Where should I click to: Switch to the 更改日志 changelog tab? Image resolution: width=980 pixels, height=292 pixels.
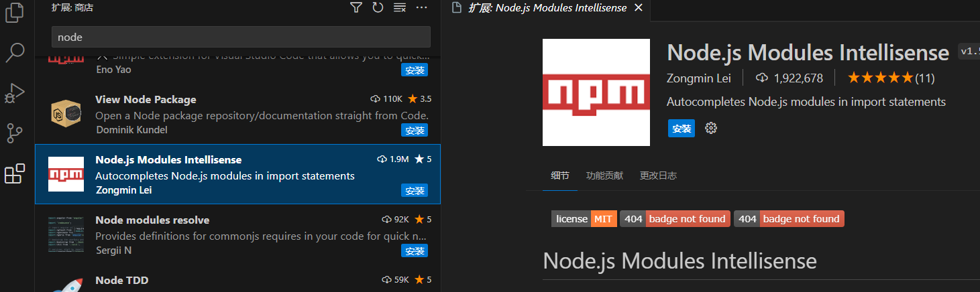pyautogui.click(x=658, y=175)
